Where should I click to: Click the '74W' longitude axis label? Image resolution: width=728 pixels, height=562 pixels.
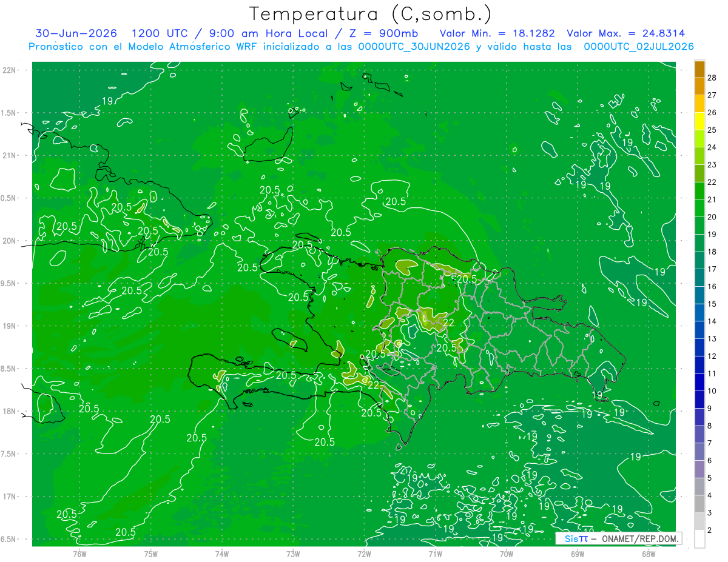click(222, 554)
